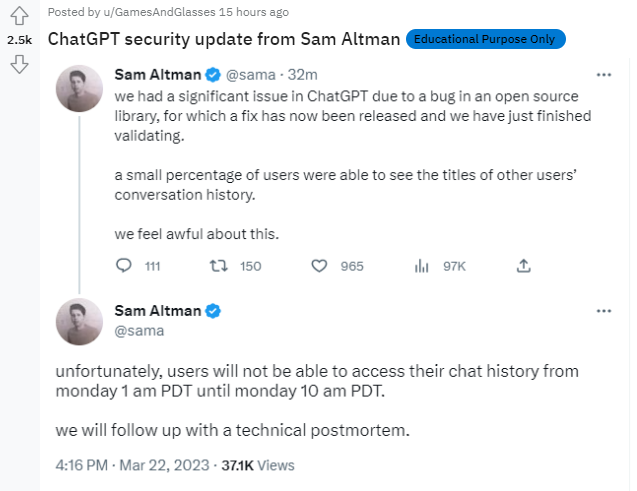Screen dimensions: 637x491
Task: Open Sam Altman's avatar in second tweet
Action: pos(79,321)
